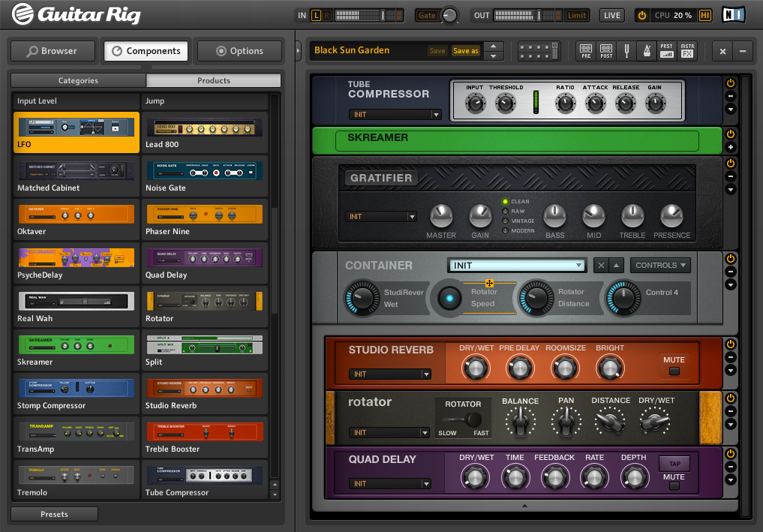Select the Lead 800 component
The height and width of the screenshot is (532, 763).
(x=205, y=132)
